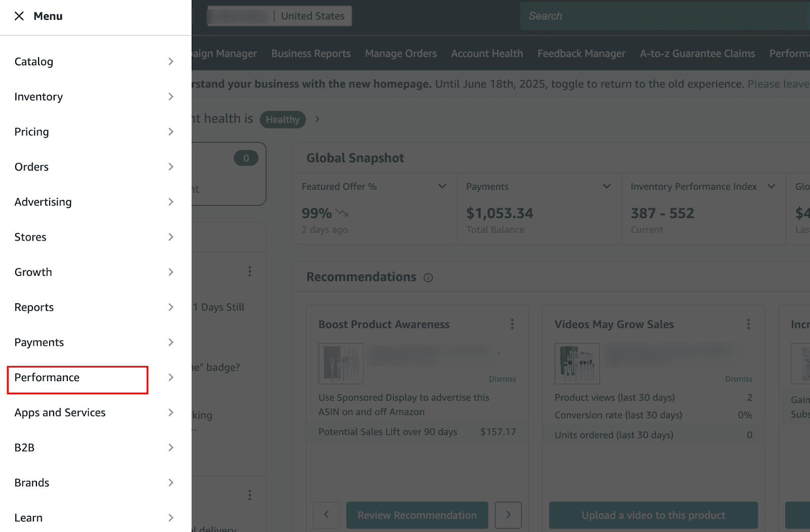Click the Global Snapshot heading
The height and width of the screenshot is (532, 810).
coord(355,158)
